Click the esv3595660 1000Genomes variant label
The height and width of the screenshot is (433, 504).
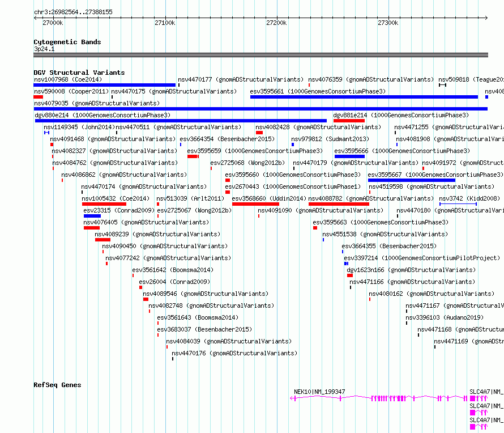[293, 175]
